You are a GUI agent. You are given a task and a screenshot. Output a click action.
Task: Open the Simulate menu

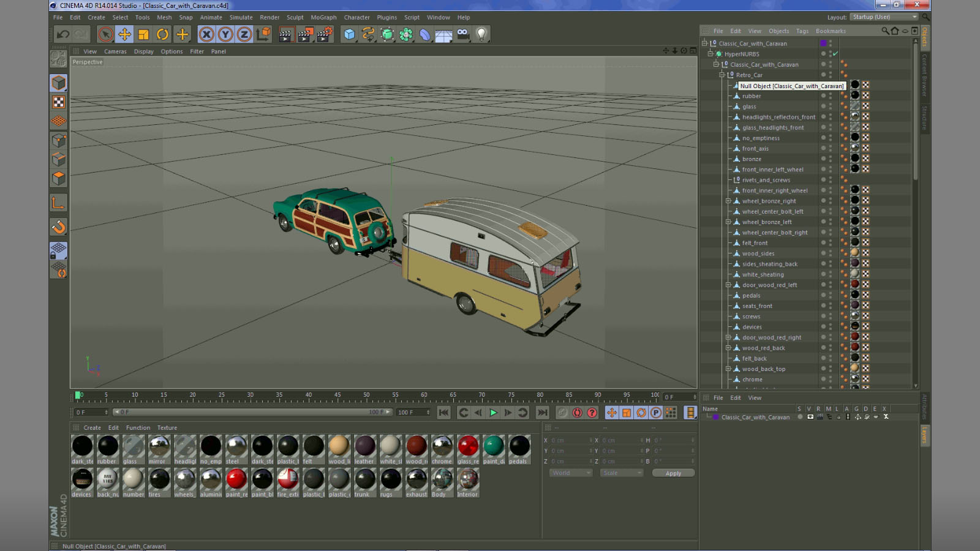(x=241, y=18)
